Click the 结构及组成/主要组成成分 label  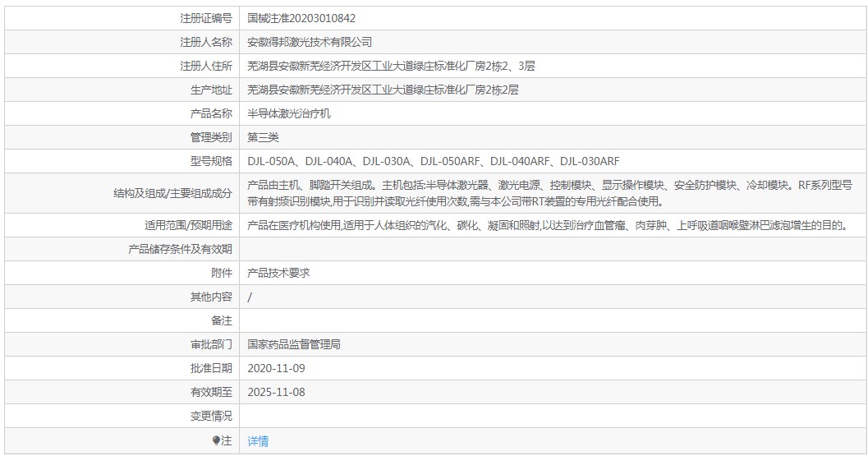pos(172,193)
